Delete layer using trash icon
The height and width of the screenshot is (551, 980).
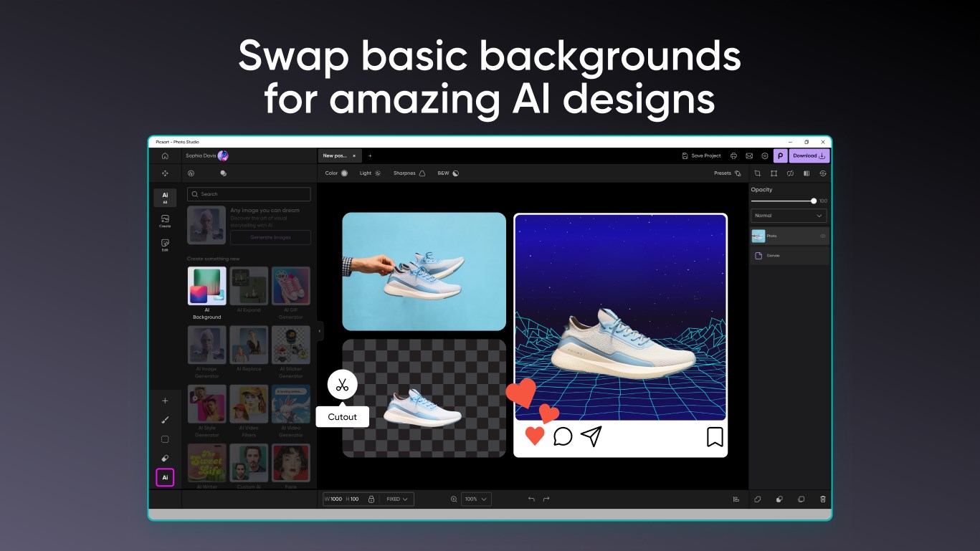(x=823, y=499)
